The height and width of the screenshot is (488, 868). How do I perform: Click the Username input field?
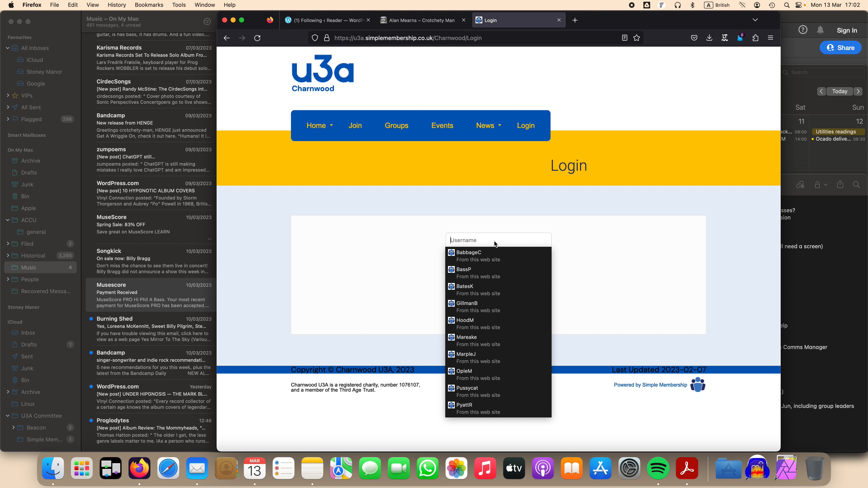(499, 240)
